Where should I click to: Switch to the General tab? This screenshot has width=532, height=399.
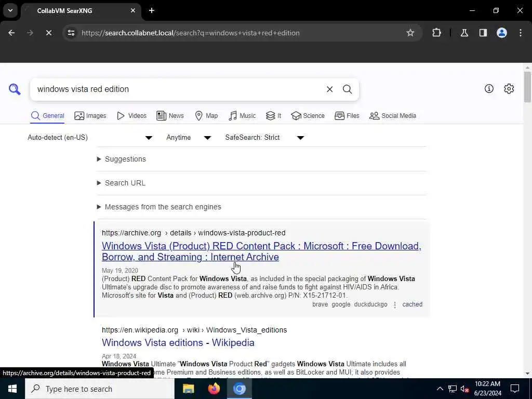47,116
